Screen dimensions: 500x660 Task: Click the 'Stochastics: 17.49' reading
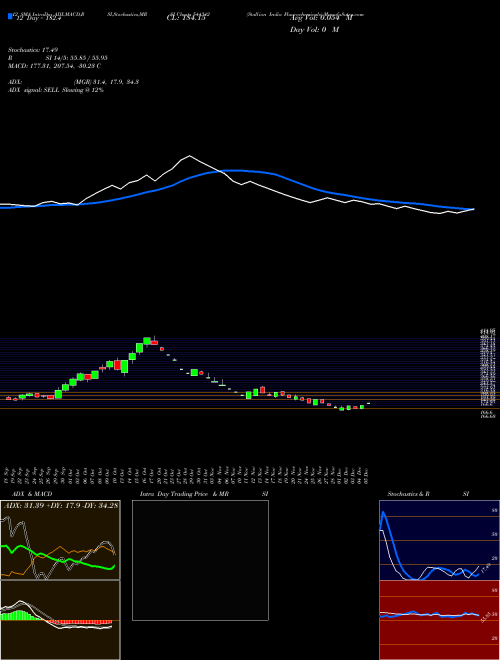(35, 50)
